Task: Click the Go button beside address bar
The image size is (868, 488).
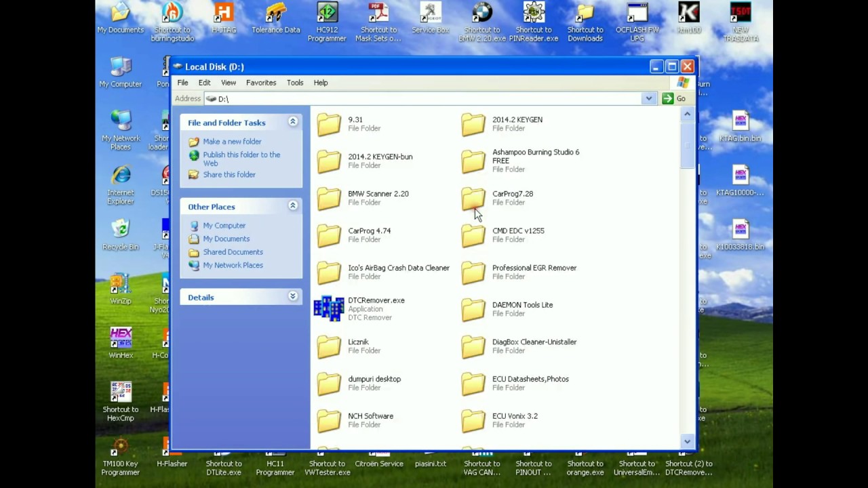Action: click(x=674, y=99)
